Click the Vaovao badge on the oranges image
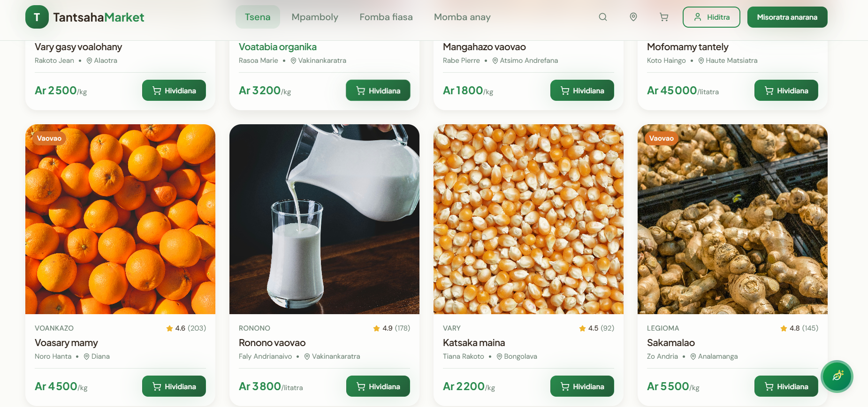This screenshot has height=407, width=868. pyautogui.click(x=49, y=138)
